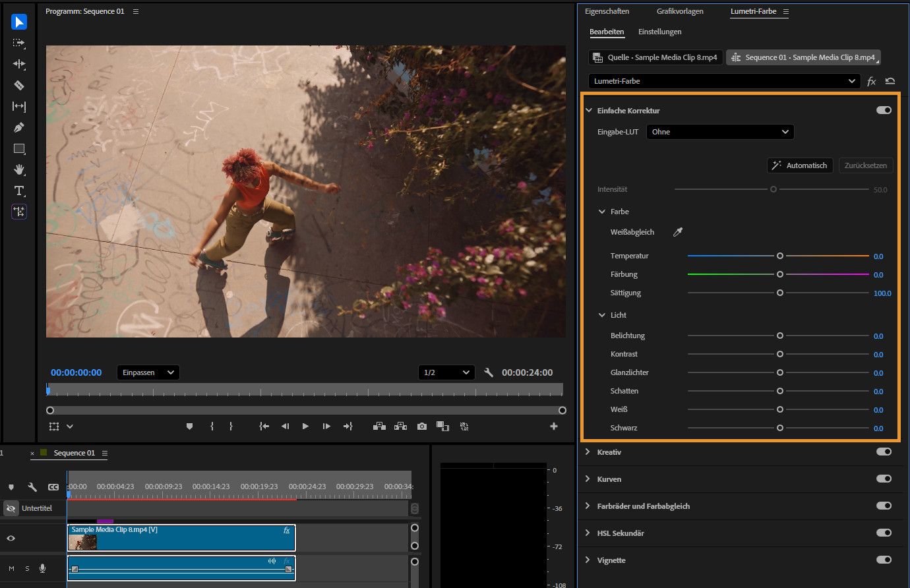This screenshot has width=910, height=588.
Task: Collapse the Licht section
Action: tap(601, 315)
